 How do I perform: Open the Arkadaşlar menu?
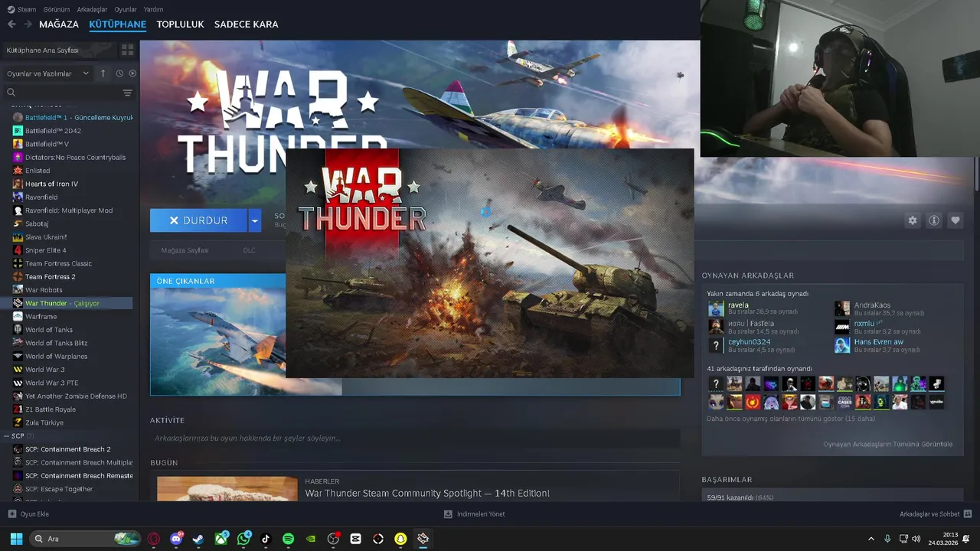[92, 9]
